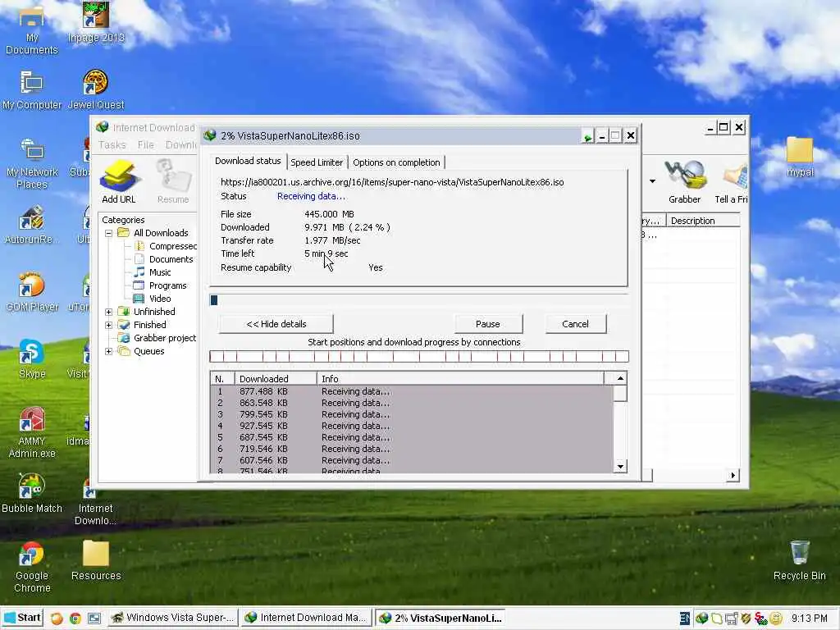Open Internet Download Manager desktop shortcut

click(94, 501)
